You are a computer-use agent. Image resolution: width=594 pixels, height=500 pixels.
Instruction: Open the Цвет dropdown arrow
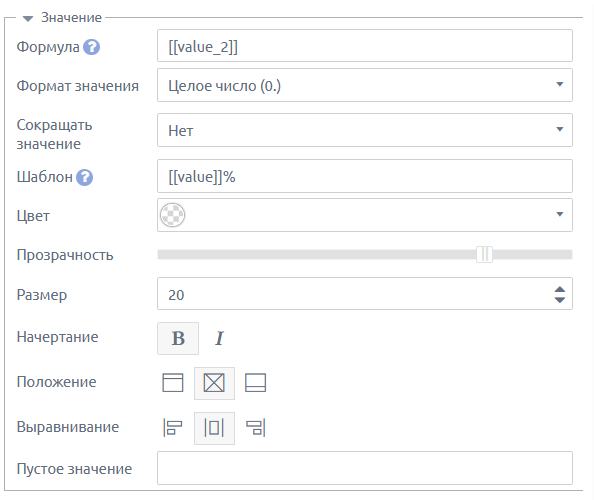pos(560,214)
